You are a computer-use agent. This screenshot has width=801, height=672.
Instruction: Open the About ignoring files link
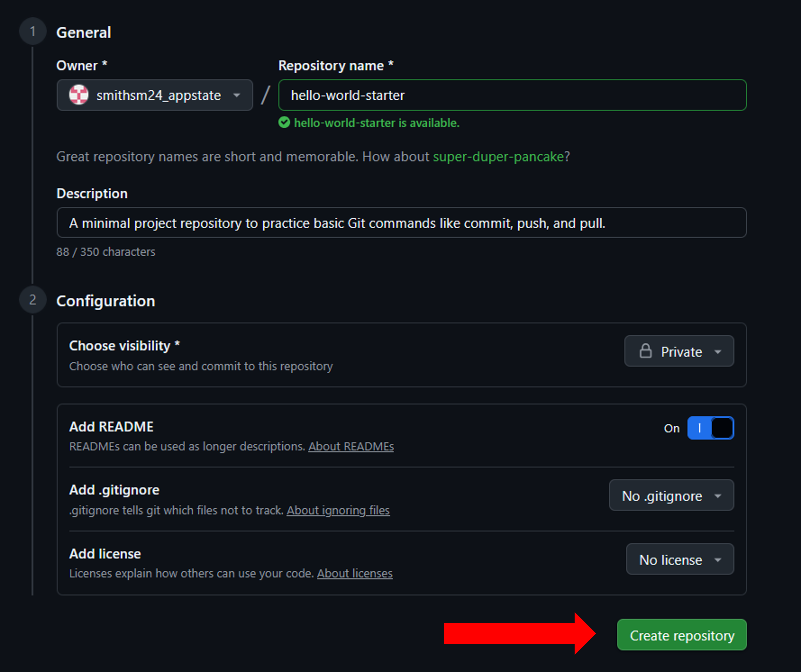pos(338,510)
